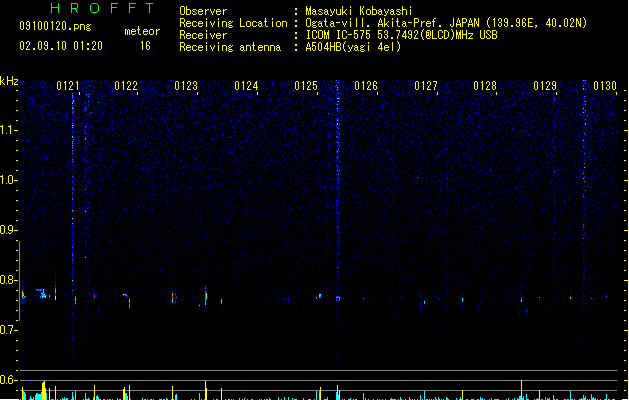Click the Receiver label
Screen dimensions: 629x400
pos(203,35)
